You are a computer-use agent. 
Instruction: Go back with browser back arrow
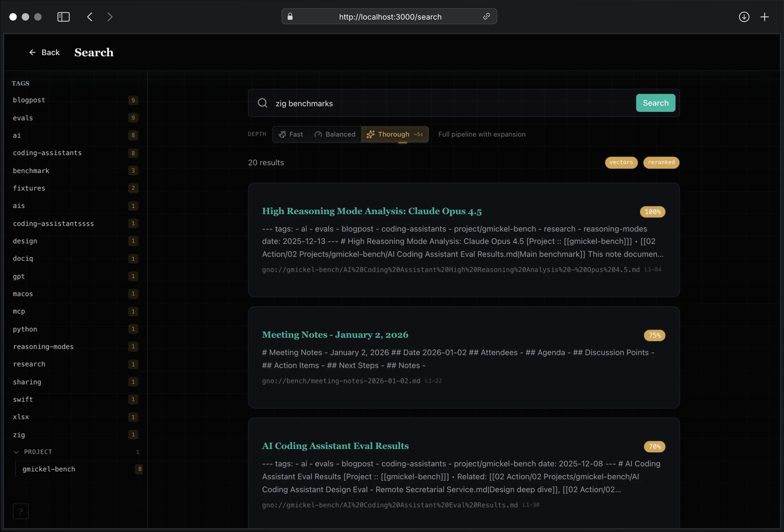point(90,17)
